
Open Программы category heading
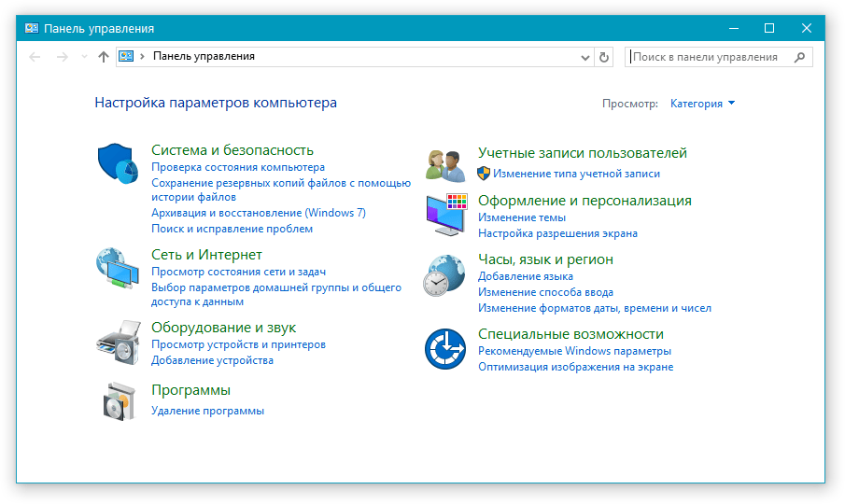click(190, 390)
